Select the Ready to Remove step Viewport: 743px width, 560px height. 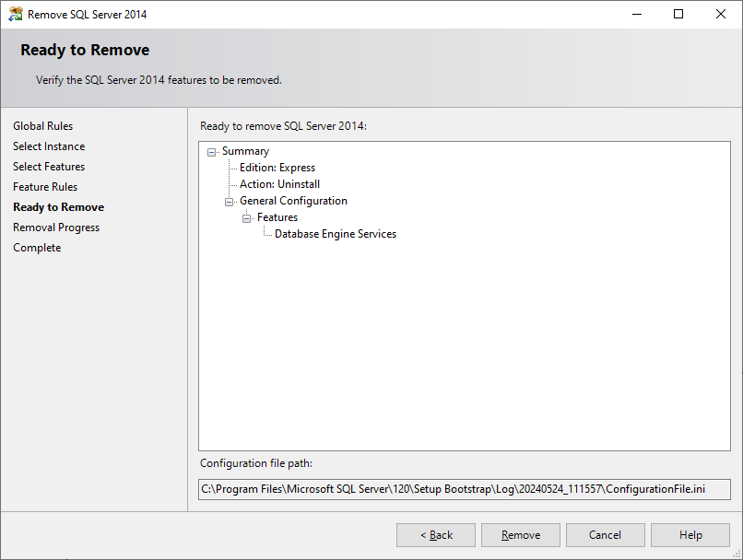pos(58,206)
